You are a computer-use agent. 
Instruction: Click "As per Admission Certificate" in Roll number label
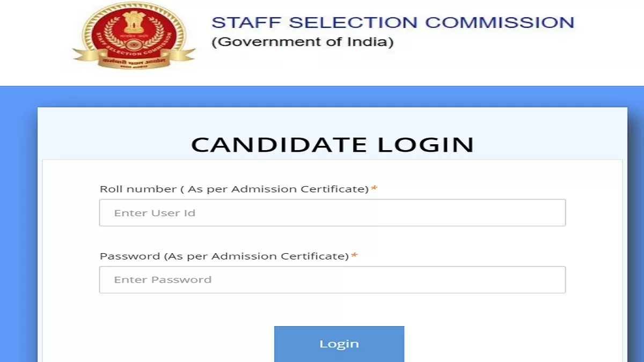click(x=276, y=189)
